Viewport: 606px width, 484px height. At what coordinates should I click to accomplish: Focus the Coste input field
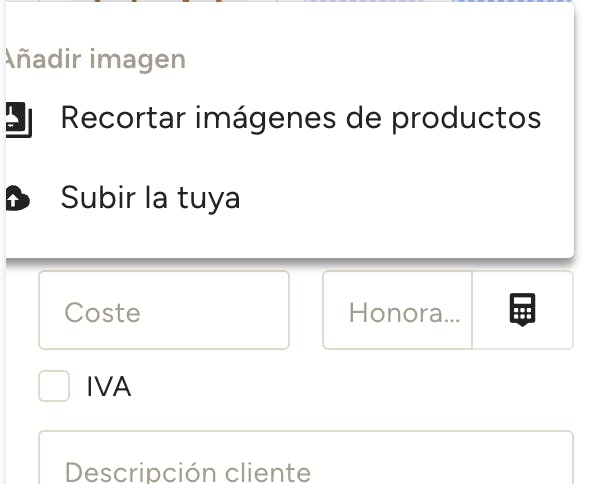(x=163, y=311)
